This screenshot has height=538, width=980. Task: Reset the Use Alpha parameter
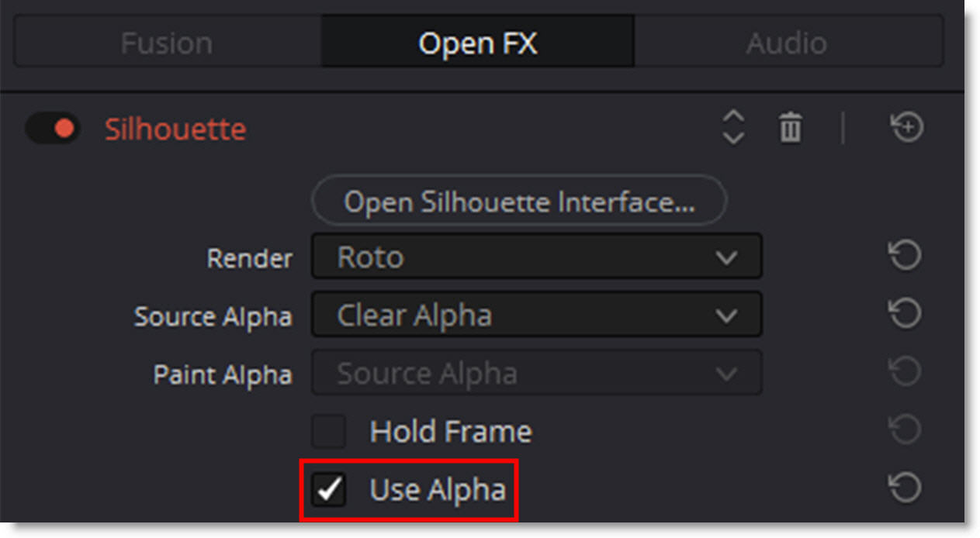[x=905, y=488]
